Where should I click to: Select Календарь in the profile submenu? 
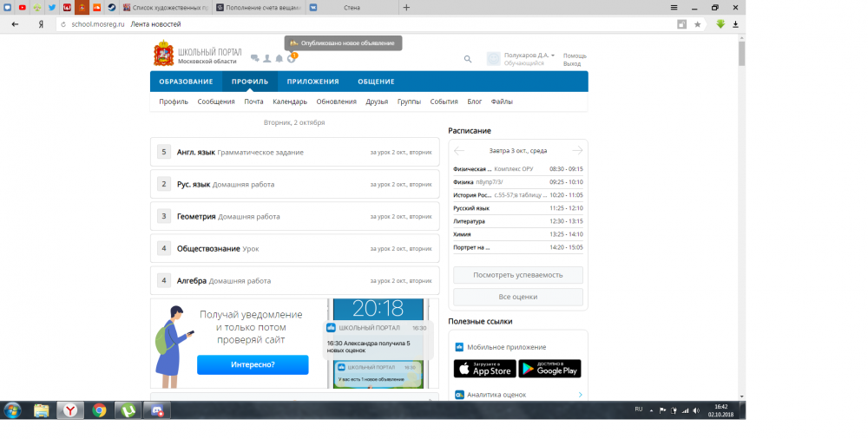tap(290, 102)
